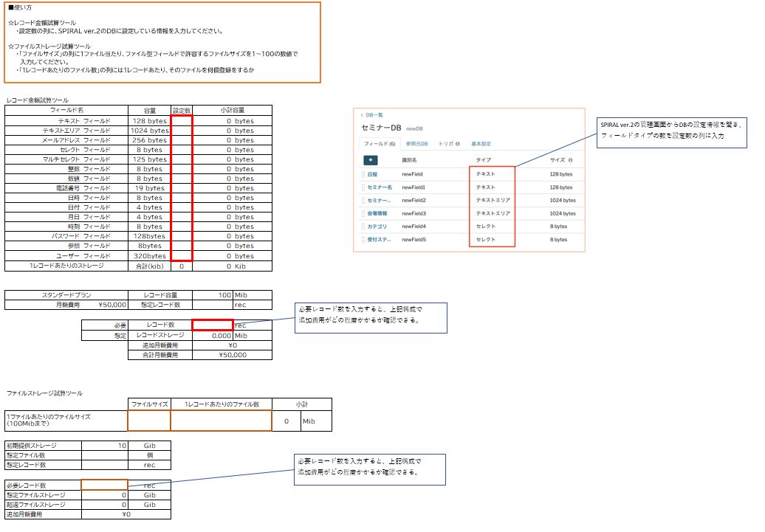This screenshot has width=765, height=532.
Task: Open the セミナー名 field link
Action: pos(380,187)
